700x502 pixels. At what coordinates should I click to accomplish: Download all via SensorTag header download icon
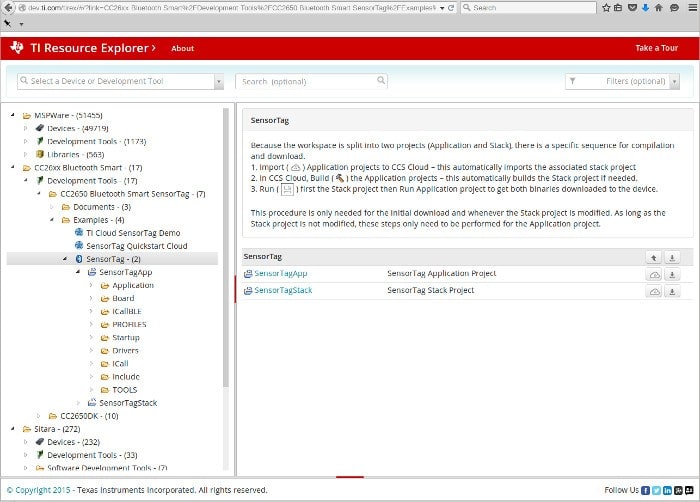672,258
